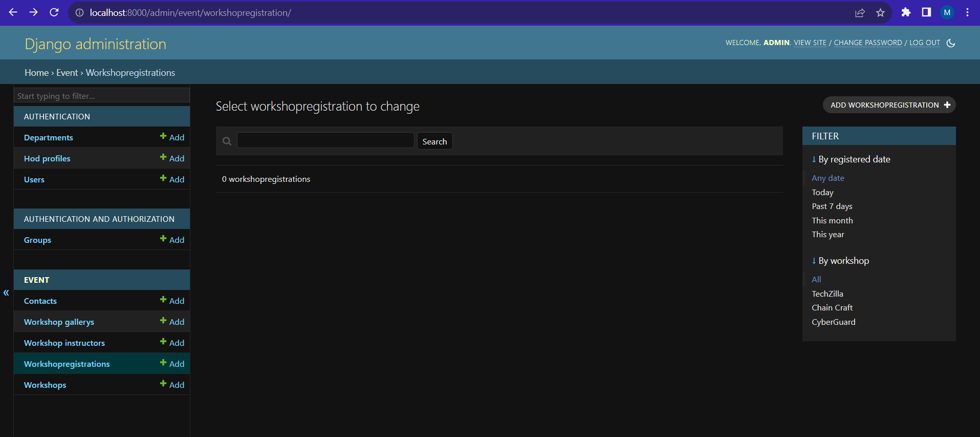980x437 pixels.
Task: Click the search magnifier icon
Action: click(x=227, y=141)
